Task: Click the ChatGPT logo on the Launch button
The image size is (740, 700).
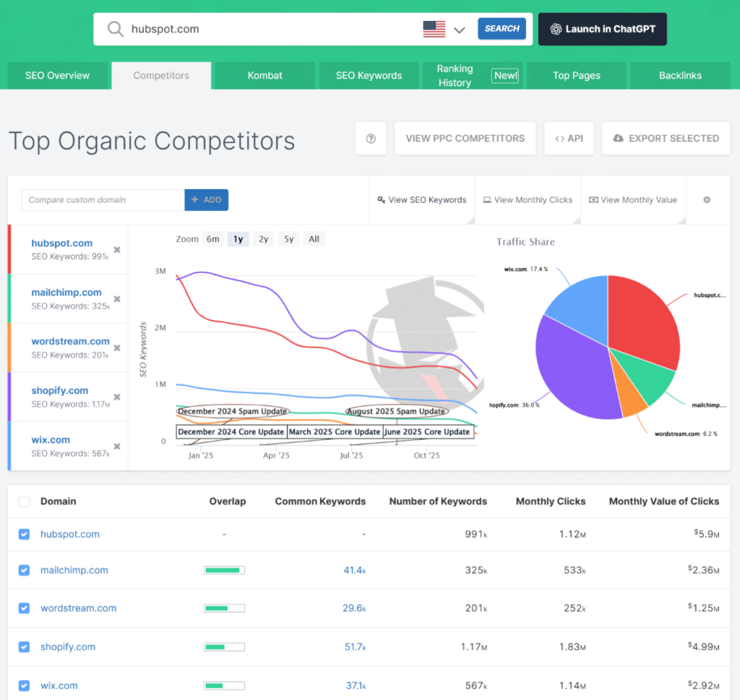Action: (556, 29)
